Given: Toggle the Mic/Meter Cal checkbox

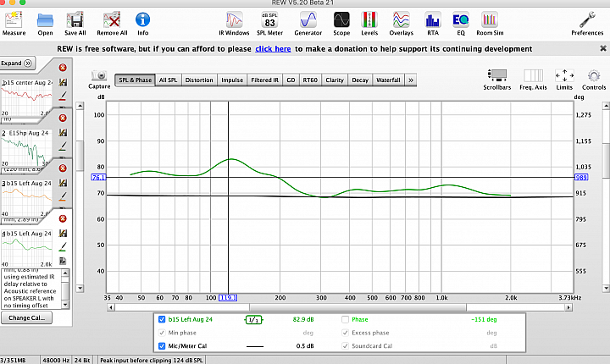Looking at the screenshot, I should click(x=162, y=345).
